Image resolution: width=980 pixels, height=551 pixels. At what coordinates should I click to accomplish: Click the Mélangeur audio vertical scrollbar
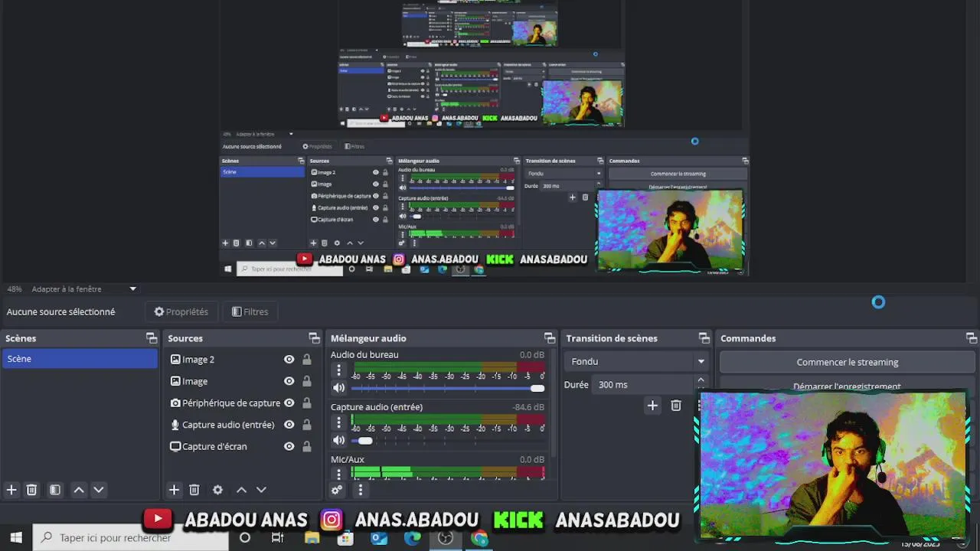(x=552, y=404)
